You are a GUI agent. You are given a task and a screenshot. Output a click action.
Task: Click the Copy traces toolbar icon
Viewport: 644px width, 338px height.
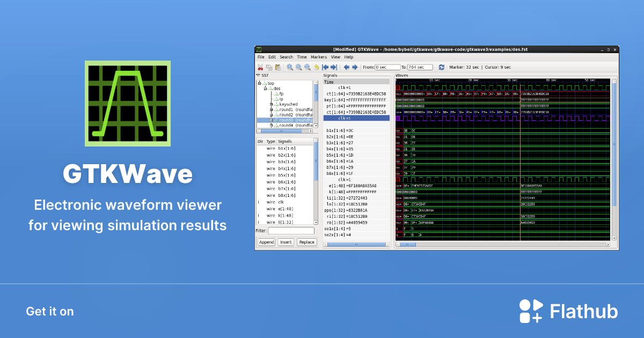269,67
